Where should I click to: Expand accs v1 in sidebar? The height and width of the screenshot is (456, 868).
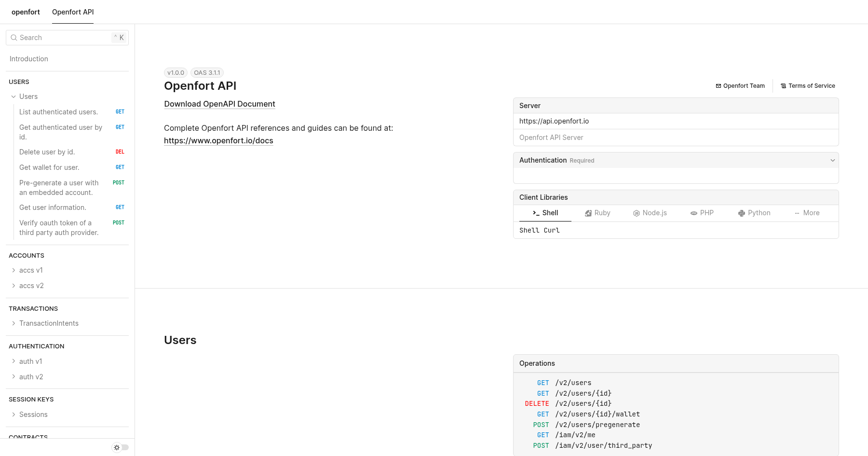click(x=14, y=270)
